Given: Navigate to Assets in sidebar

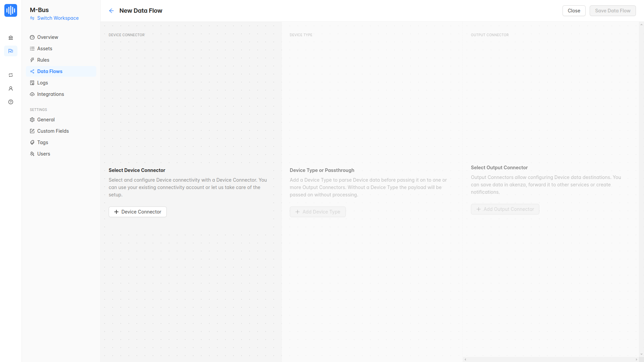Looking at the screenshot, I should [x=45, y=49].
